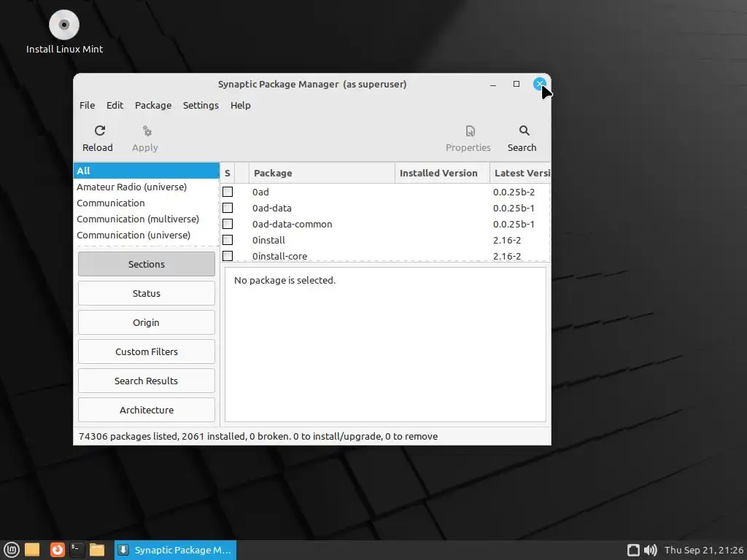Select the 0install package name
747x560 pixels.
268,240
